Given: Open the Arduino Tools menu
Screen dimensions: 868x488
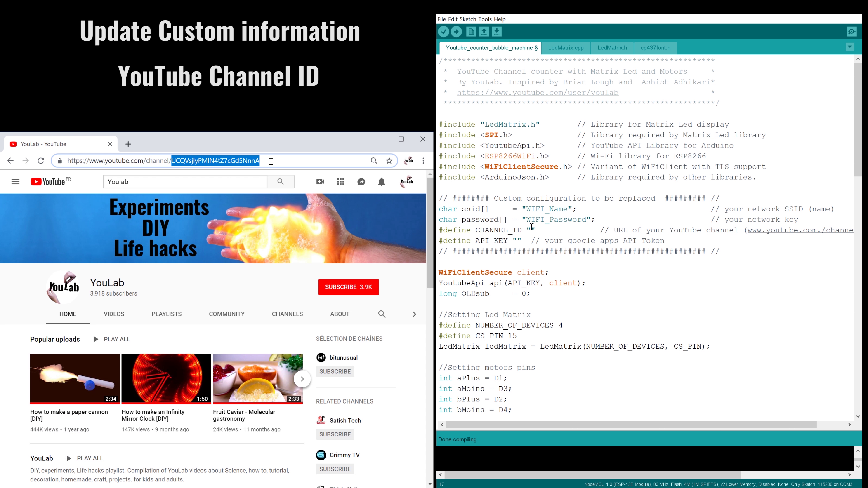Looking at the screenshot, I should pos(485,19).
